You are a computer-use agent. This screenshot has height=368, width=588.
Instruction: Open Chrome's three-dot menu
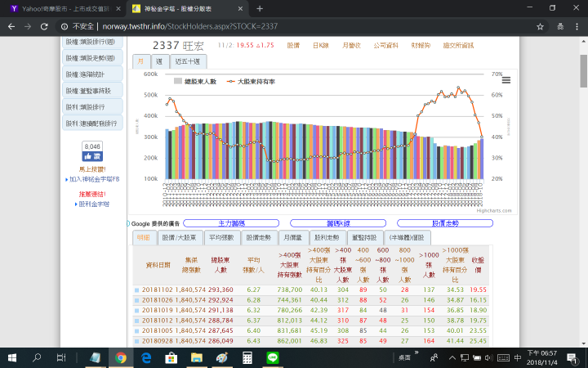[x=576, y=26]
